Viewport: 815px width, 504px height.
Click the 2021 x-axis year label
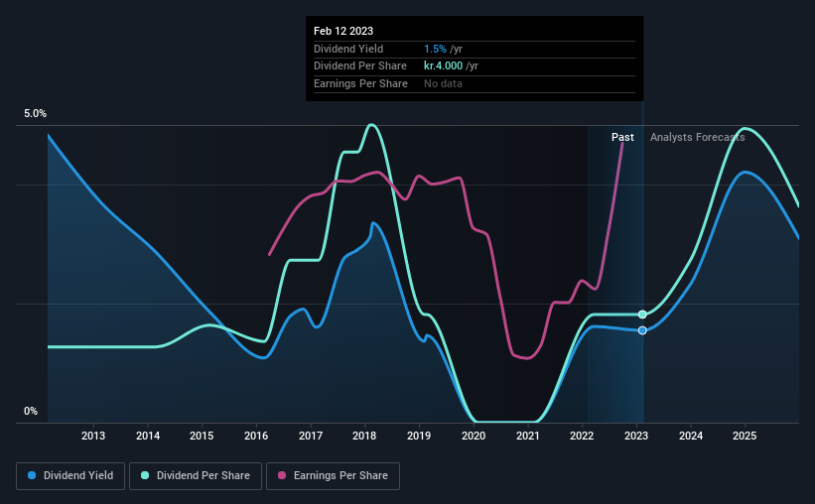coord(527,436)
